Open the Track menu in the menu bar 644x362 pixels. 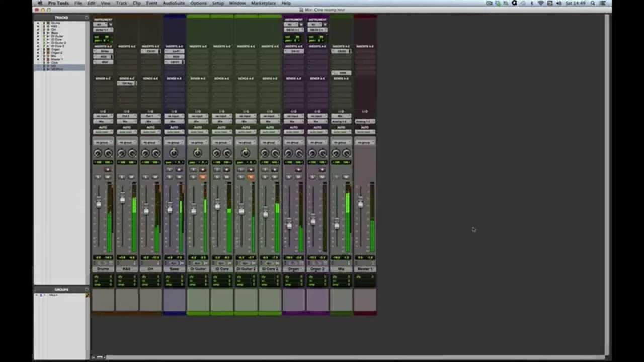(121, 4)
